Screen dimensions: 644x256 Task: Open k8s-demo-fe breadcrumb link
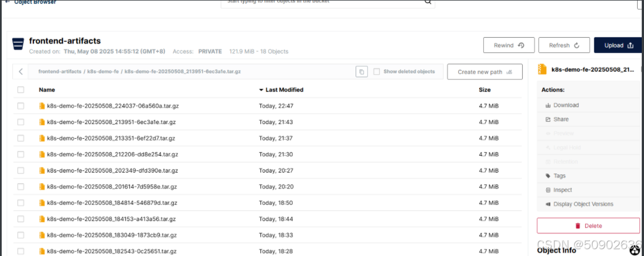103,72
